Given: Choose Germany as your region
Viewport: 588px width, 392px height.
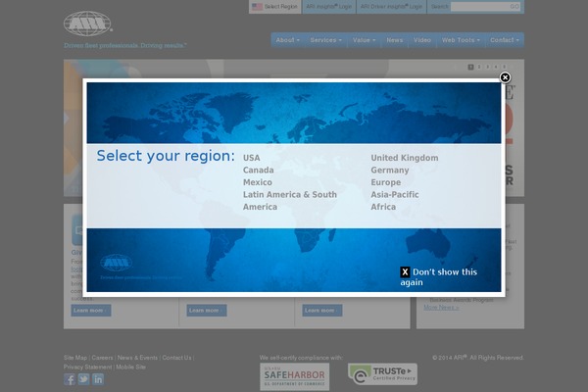Looking at the screenshot, I should (390, 171).
